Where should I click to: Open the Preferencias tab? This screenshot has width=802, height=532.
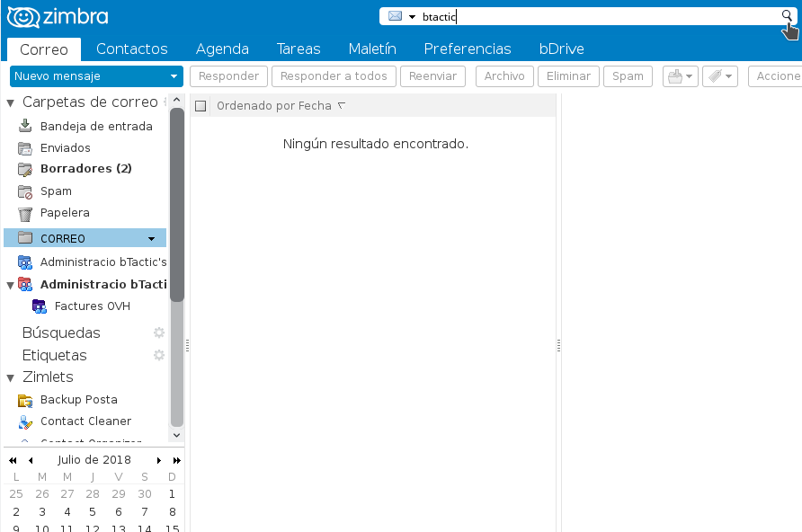pos(468,49)
